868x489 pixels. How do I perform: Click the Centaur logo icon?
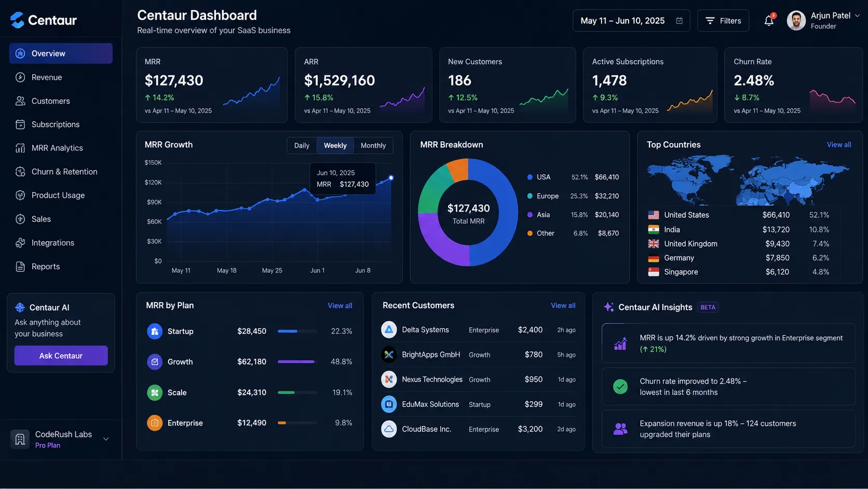tap(17, 20)
